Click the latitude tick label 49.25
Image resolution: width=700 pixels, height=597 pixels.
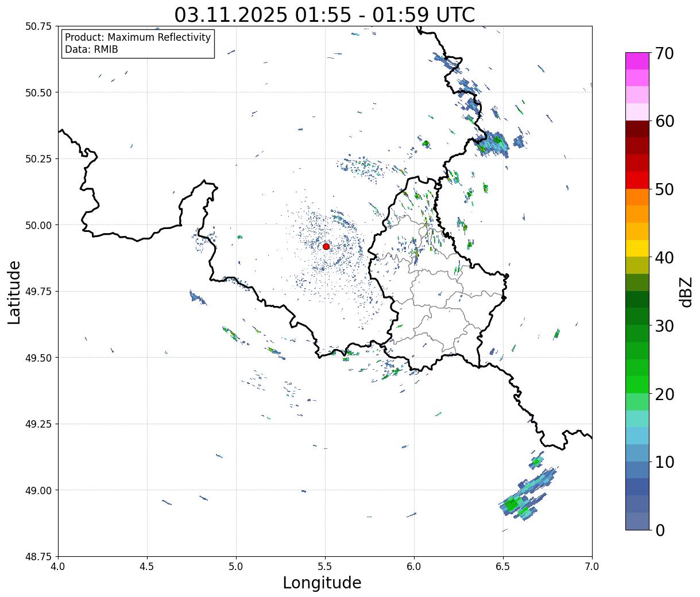[38, 424]
